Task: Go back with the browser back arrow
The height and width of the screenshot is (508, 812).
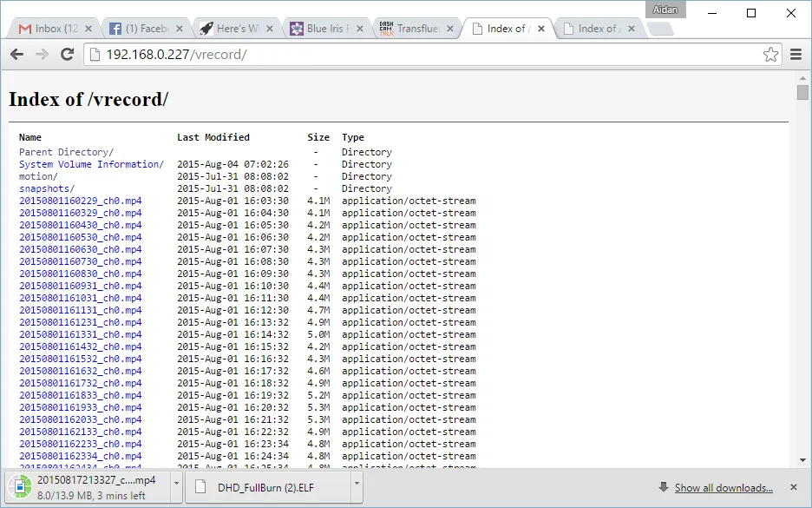Action: pos(16,55)
